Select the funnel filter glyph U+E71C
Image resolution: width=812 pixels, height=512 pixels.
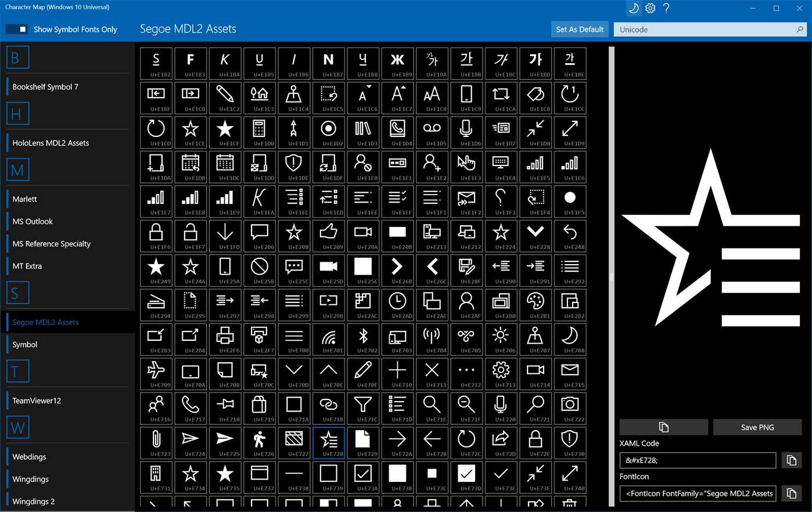click(363, 409)
